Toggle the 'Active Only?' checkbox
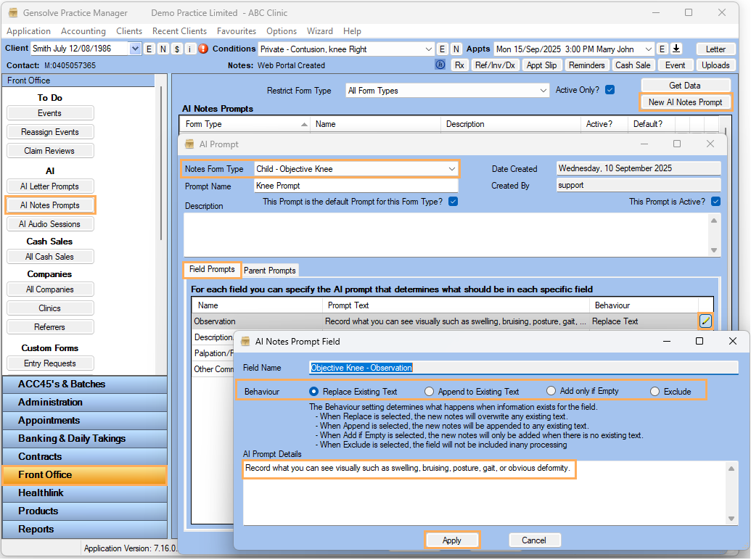 [610, 90]
